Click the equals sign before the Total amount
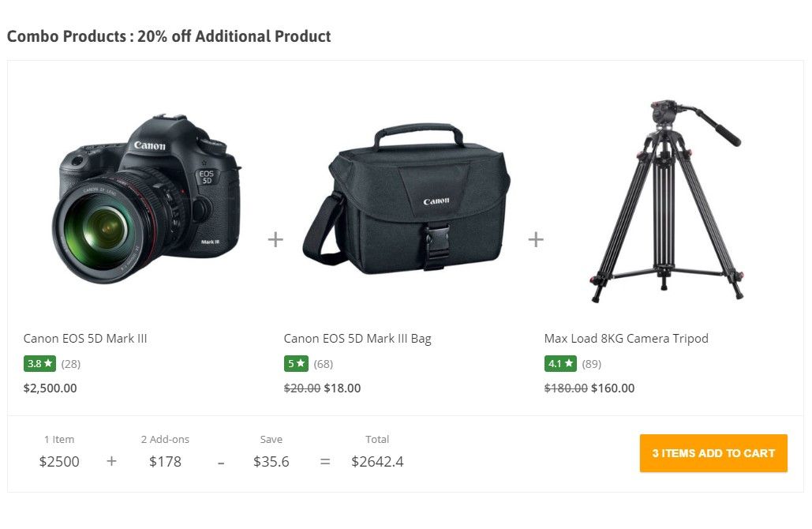Image resolution: width=812 pixels, height=529 pixels. tap(324, 462)
